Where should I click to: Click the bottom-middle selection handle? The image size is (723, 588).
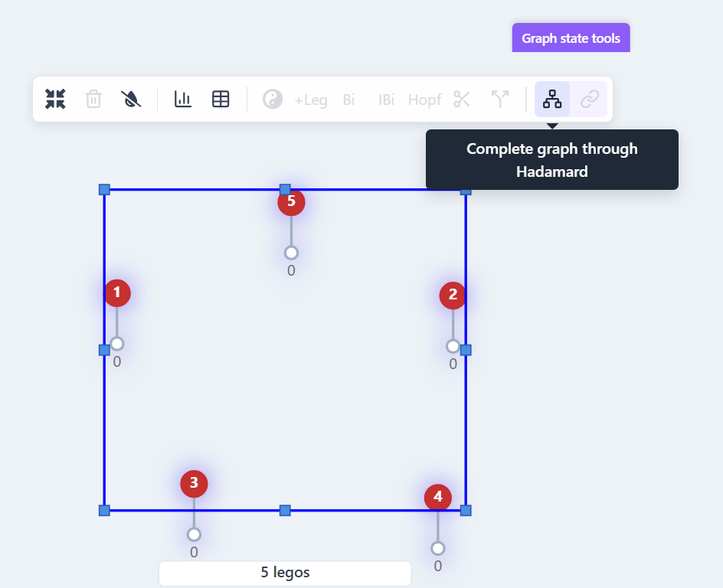[285, 510]
